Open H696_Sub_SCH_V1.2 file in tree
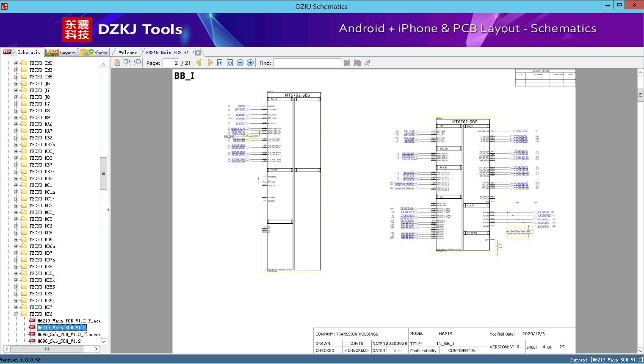The width and height of the screenshot is (644, 364). [x=59, y=341]
